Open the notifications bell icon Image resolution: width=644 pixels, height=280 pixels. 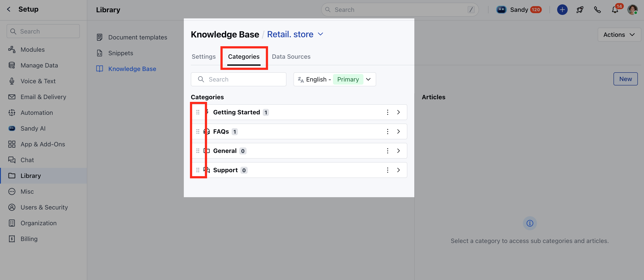(615, 10)
